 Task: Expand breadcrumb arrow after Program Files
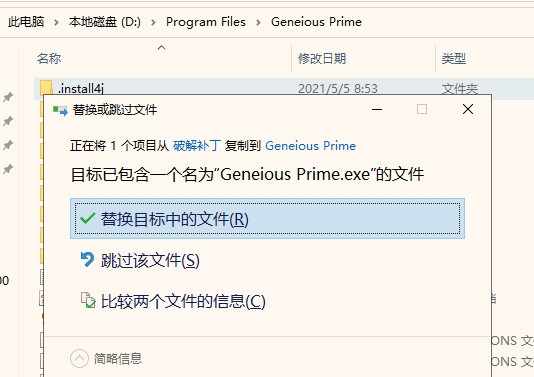pos(258,22)
